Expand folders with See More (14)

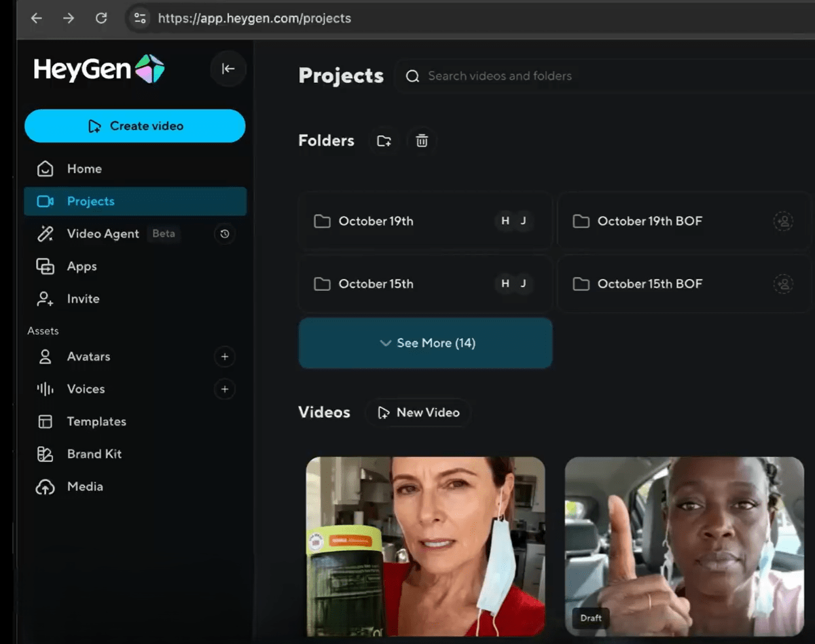click(425, 343)
